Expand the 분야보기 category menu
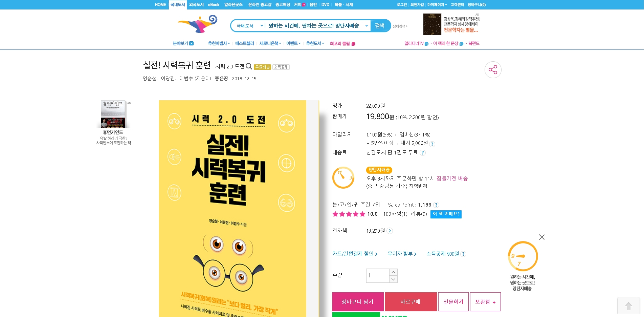644x317 pixels. [x=183, y=43]
